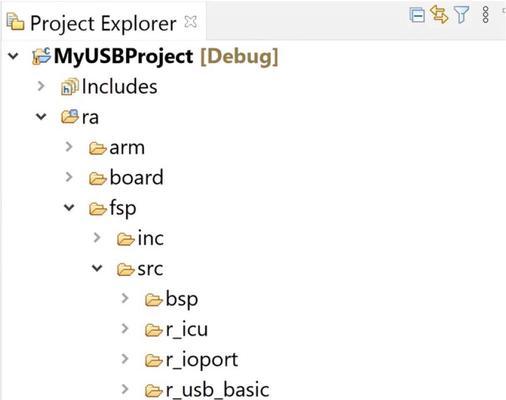Image resolution: width=506 pixels, height=400 pixels.
Task: Collapse the src folder chevron
Action: point(97,268)
